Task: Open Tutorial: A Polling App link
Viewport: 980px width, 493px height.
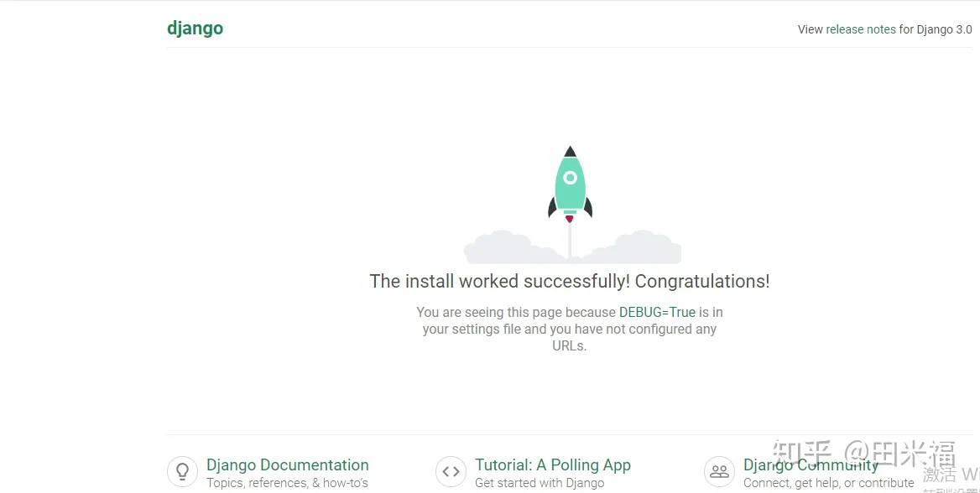Action: click(x=552, y=464)
